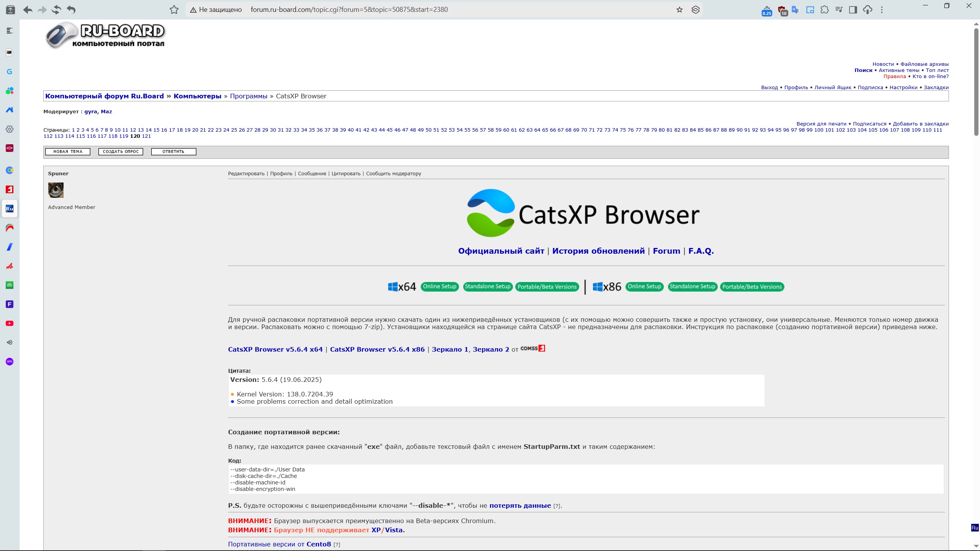Click the sidebar speaker sound icon
The width and height of the screenshot is (980, 551).
10,342
